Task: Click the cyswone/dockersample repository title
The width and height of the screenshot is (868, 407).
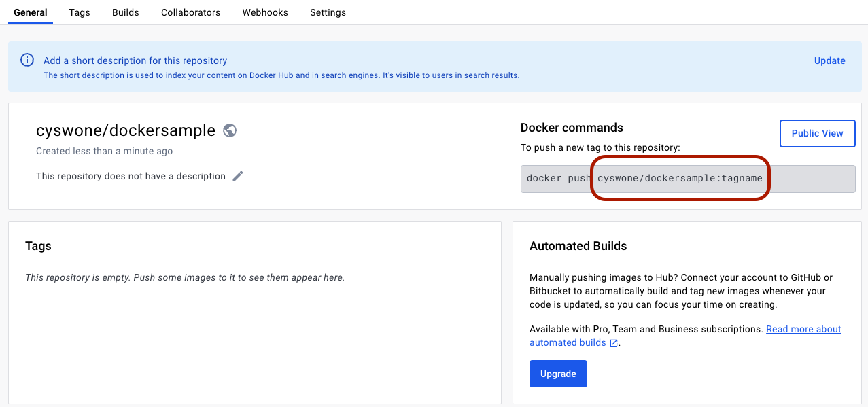Action: (x=126, y=130)
